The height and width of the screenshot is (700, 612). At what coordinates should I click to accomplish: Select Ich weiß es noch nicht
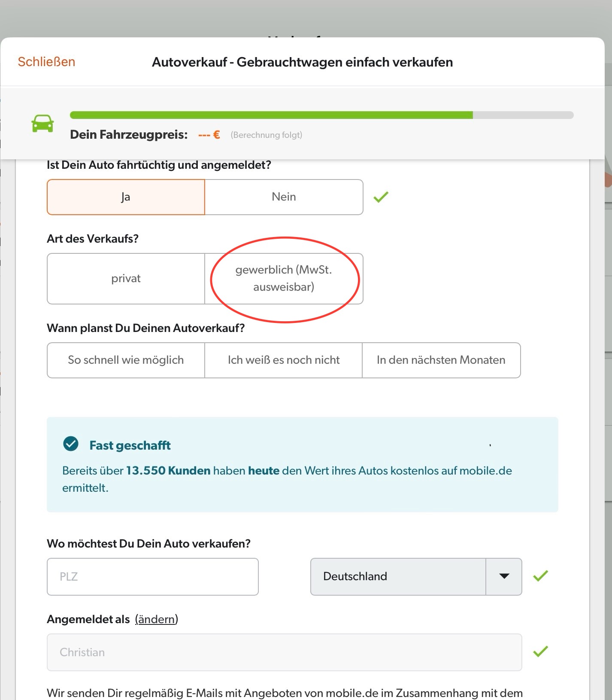tap(284, 360)
